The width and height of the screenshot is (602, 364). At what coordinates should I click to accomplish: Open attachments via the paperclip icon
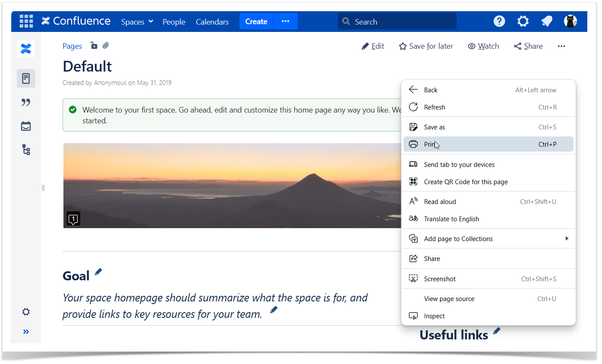[x=106, y=46]
